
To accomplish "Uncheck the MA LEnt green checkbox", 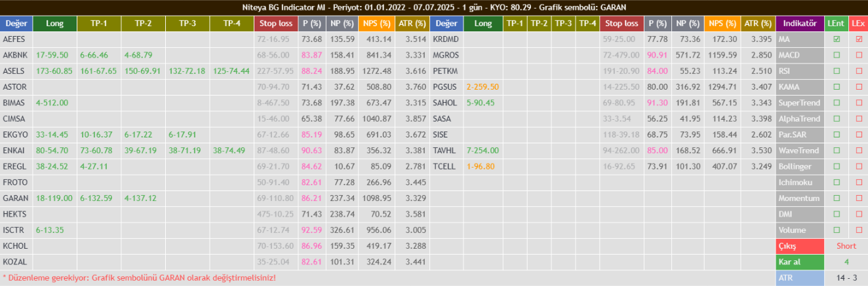I will pos(836,39).
